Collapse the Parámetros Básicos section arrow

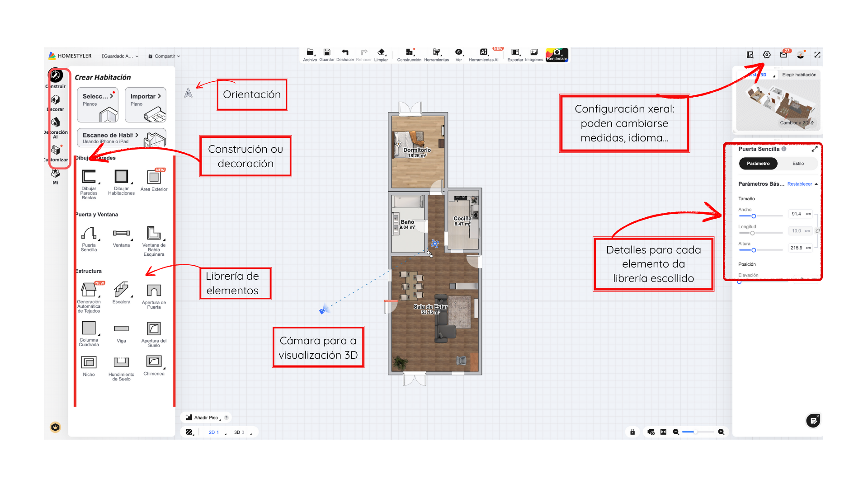(816, 184)
